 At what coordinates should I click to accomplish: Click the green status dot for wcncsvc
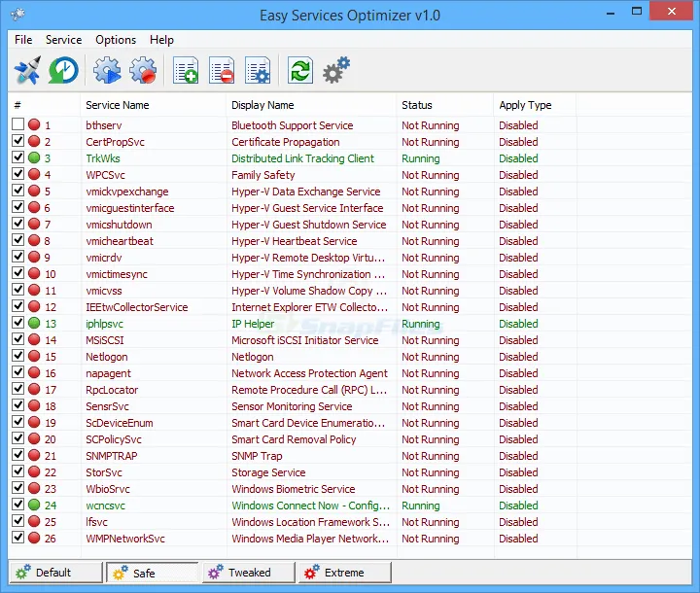point(34,505)
